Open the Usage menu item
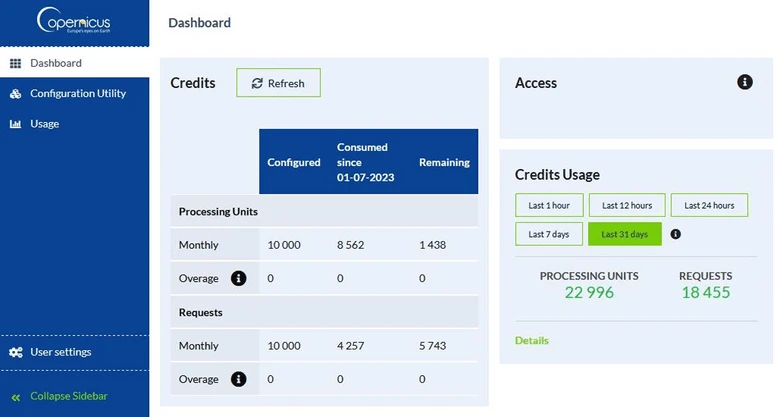The width and height of the screenshot is (780, 417). pyautogui.click(x=44, y=124)
